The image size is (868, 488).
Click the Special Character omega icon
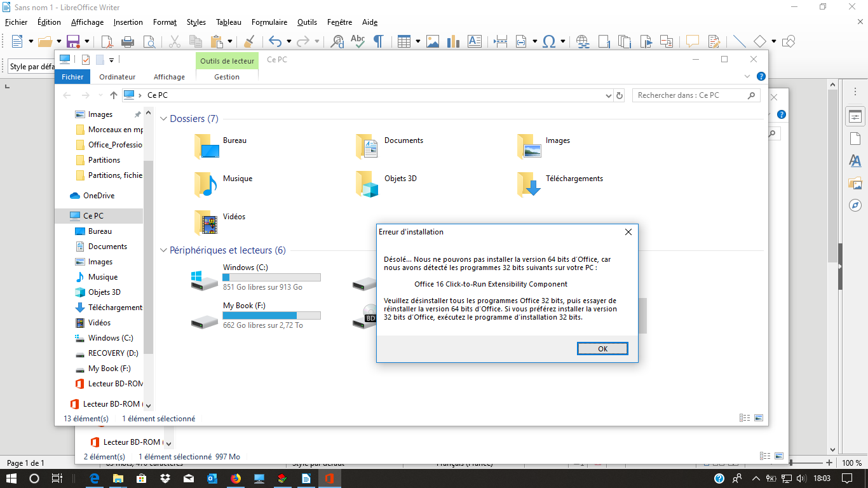click(549, 41)
